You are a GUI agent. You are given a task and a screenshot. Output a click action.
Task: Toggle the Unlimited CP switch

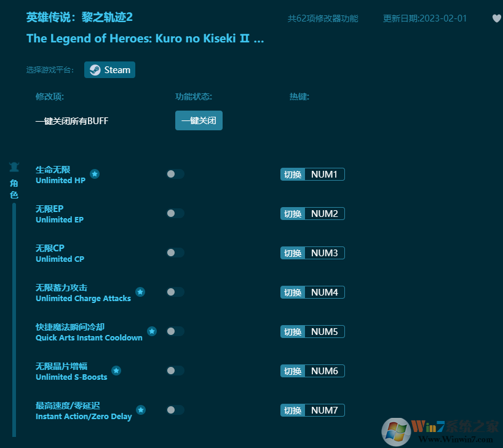tap(175, 253)
